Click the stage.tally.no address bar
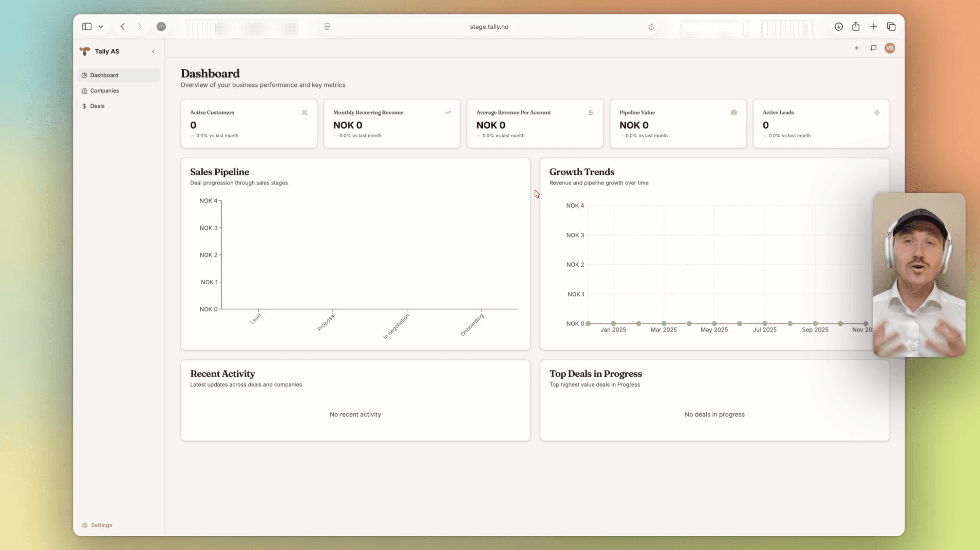The image size is (980, 550). tap(488, 26)
